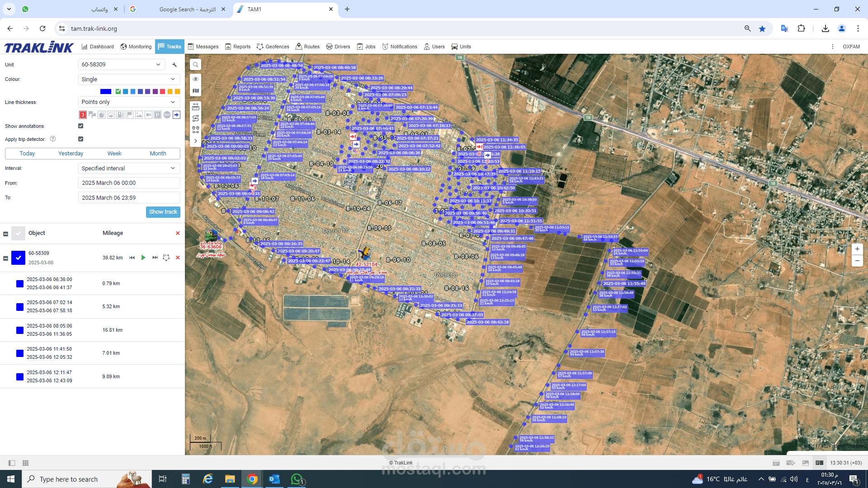Screen dimensions: 868x488
Task: Play the track for unit 60-58309
Action: pos(143,258)
